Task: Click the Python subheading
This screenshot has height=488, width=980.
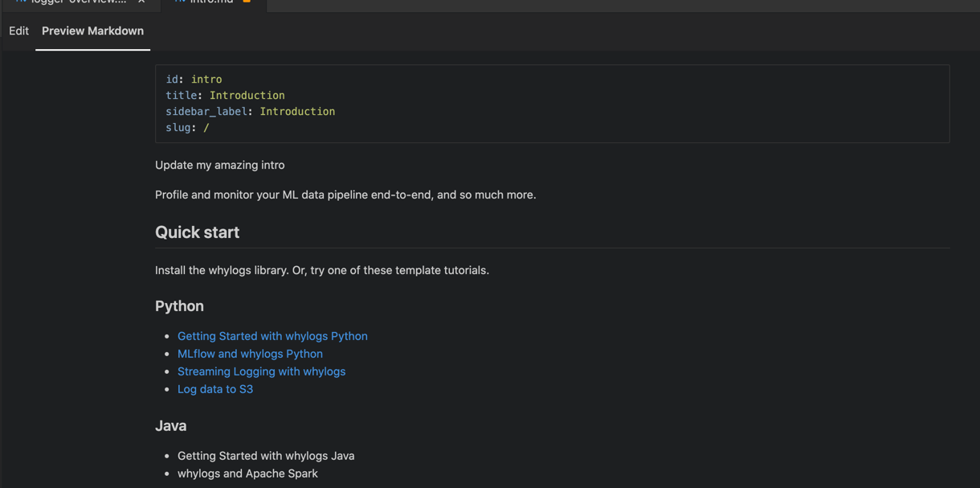Action: coord(179,306)
